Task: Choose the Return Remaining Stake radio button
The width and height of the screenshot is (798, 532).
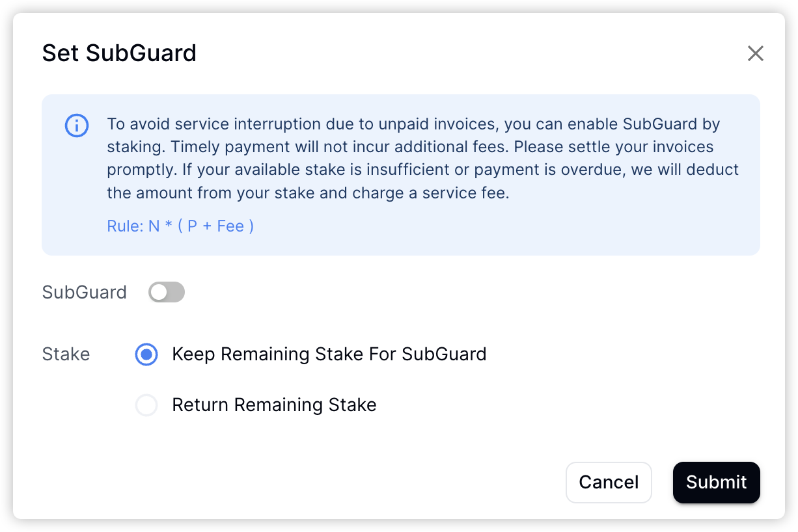Action: click(x=146, y=405)
